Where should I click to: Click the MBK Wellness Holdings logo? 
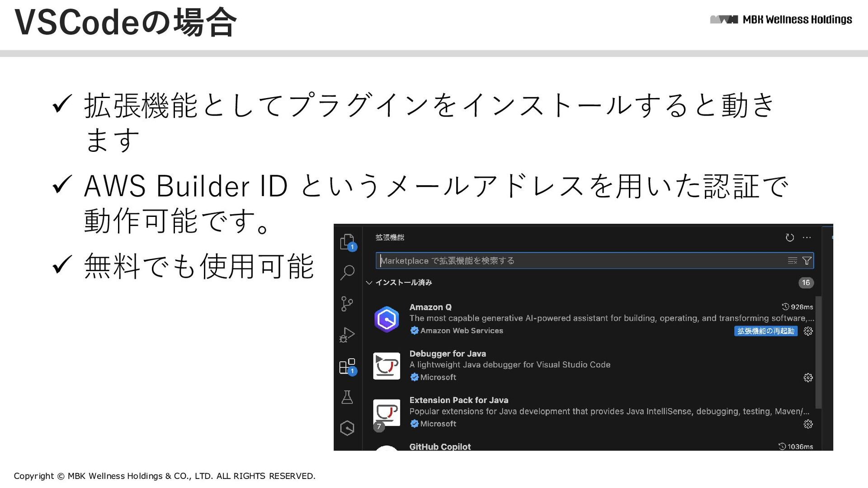coord(781,19)
